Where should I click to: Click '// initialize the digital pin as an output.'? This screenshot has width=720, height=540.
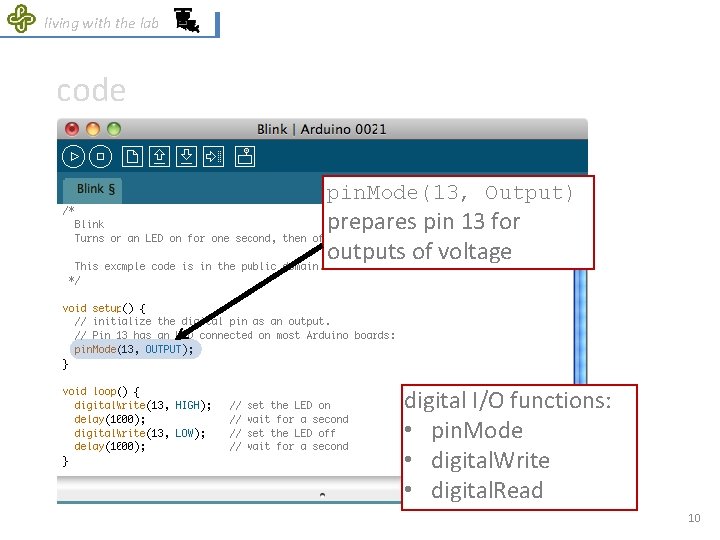202,321
